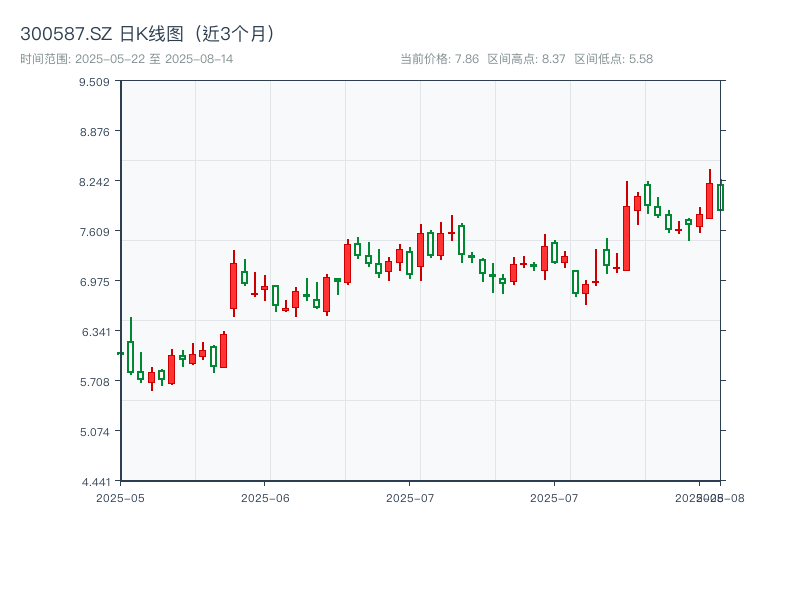This screenshot has width=800, height=600.
Task: Click the 4.441 y-axis label
Action: [94, 481]
